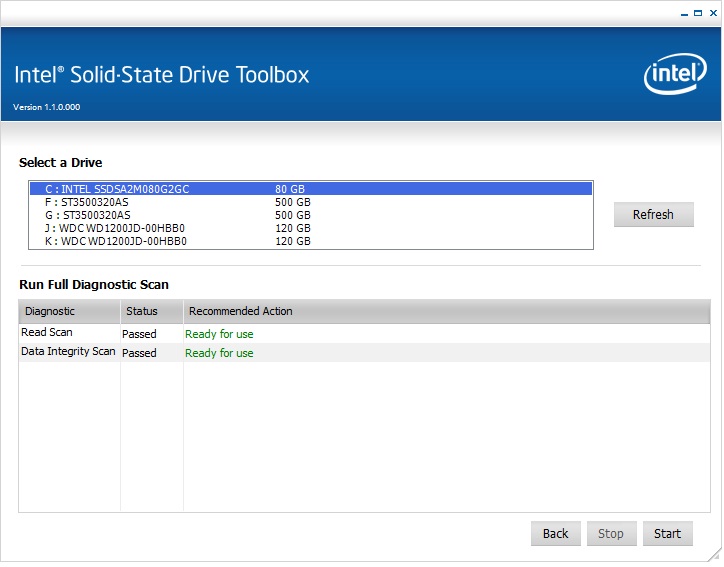
Task: Select drive K: WDC WD1200JD-00HBB0
Action: tap(311, 241)
